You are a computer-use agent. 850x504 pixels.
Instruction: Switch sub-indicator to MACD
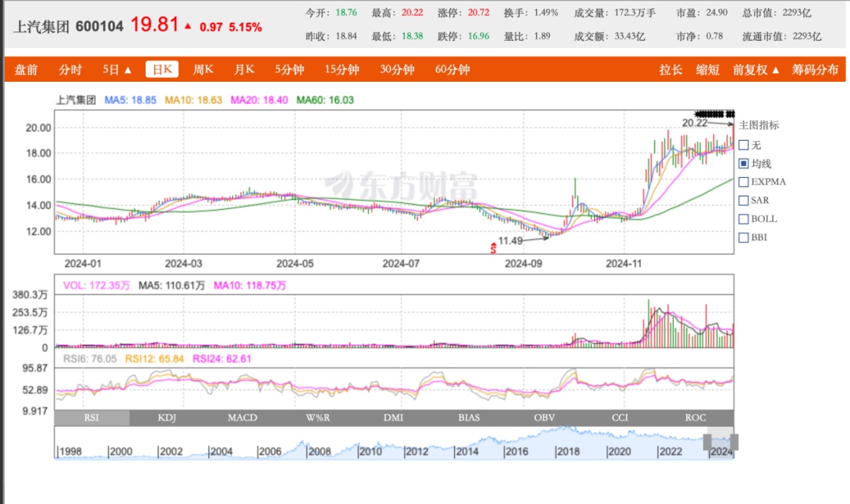(x=242, y=418)
